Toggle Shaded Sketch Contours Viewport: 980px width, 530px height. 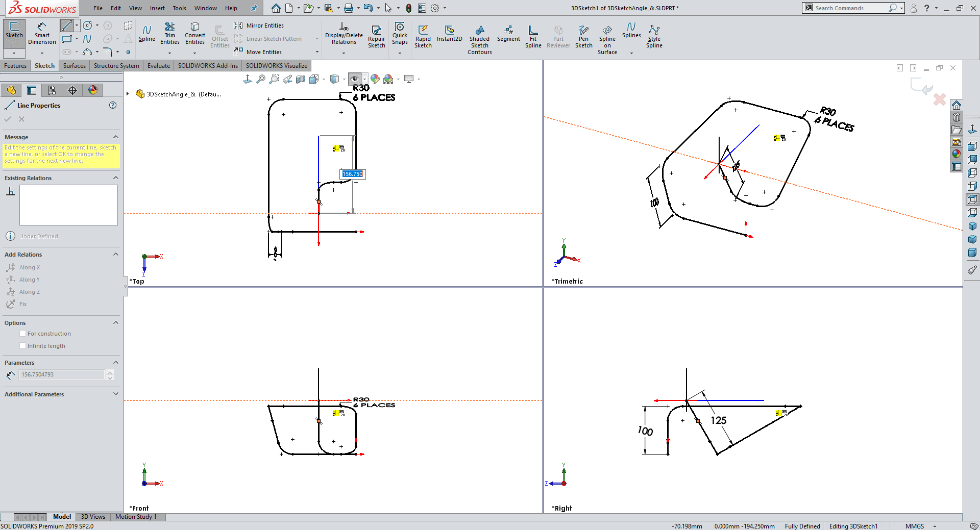[480, 40]
